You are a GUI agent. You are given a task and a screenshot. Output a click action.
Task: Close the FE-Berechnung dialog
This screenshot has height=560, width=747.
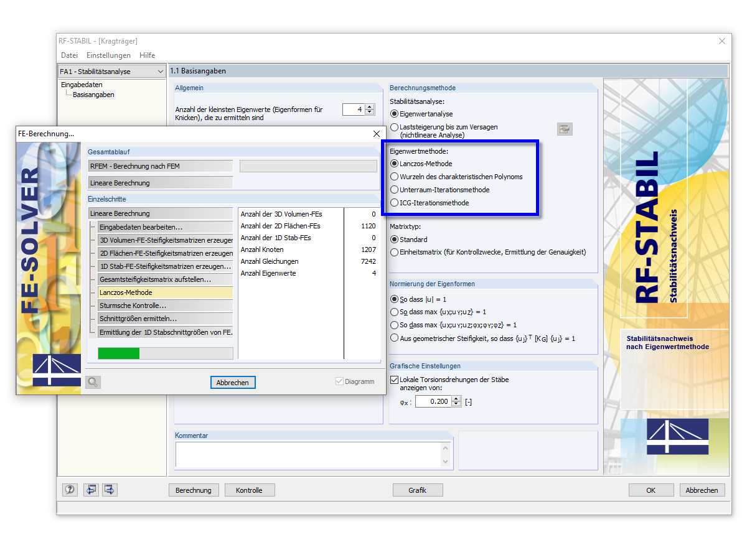[x=376, y=134]
